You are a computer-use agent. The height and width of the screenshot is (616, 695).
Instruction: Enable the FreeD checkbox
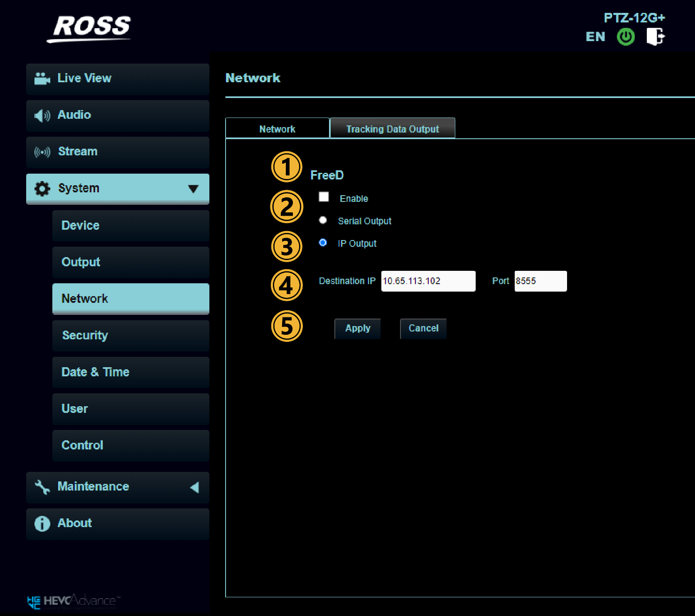[x=324, y=197]
